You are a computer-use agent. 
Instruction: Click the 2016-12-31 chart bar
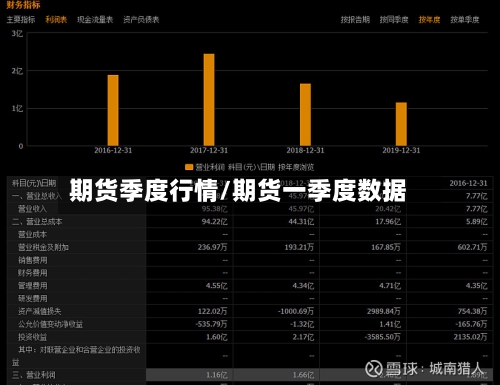click(113, 110)
